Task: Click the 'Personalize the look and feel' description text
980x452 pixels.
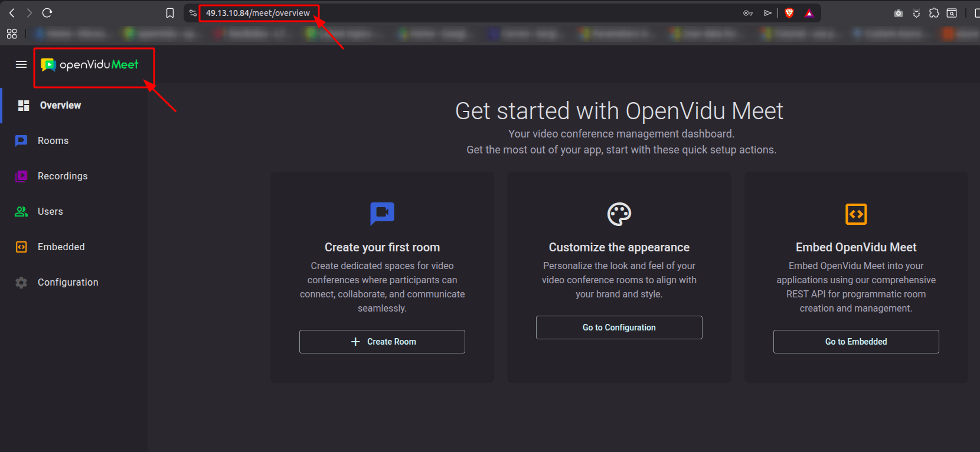Action: [619, 280]
